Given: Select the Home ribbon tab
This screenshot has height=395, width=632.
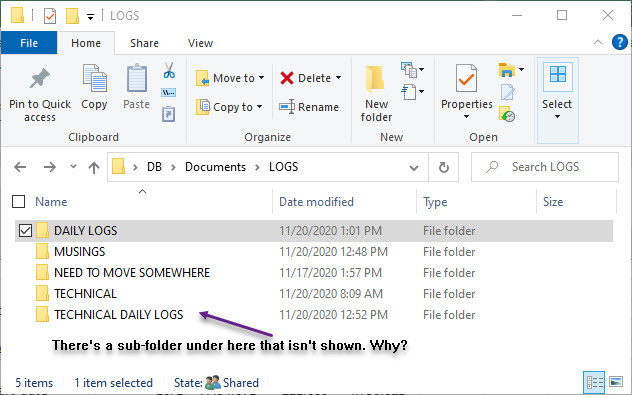Looking at the screenshot, I should [86, 43].
